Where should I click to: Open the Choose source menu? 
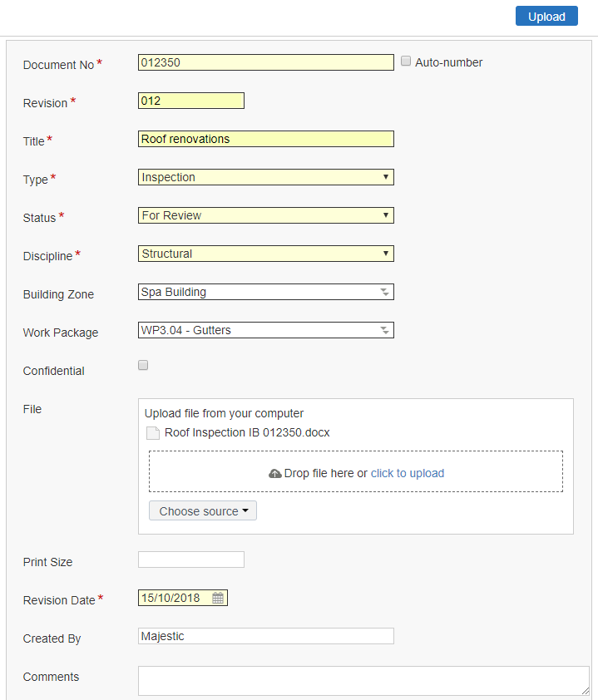tap(203, 510)
